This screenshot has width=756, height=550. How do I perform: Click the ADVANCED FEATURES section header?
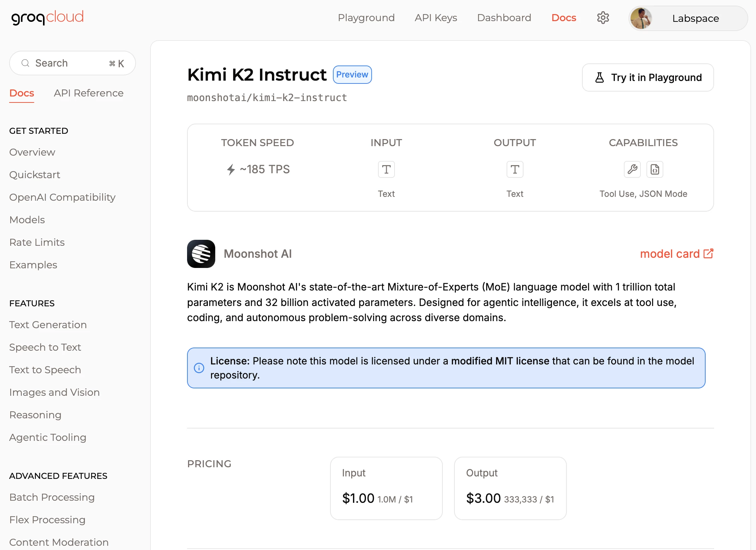58,476
